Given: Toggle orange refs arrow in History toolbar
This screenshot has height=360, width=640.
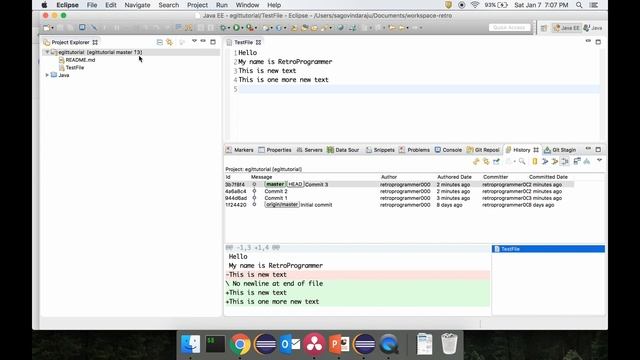Looking at the screenshot, I should 554,162.
